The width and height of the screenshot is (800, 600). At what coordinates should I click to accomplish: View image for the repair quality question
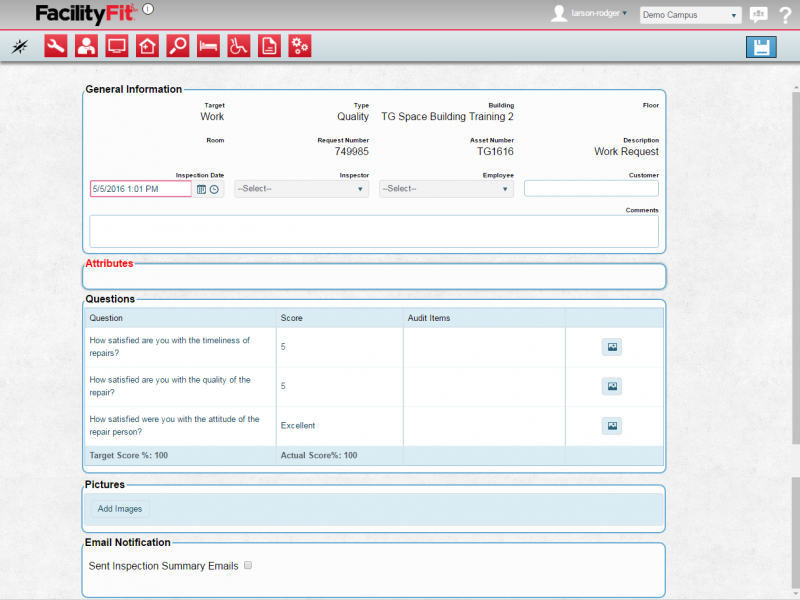(x=611, y=386)
